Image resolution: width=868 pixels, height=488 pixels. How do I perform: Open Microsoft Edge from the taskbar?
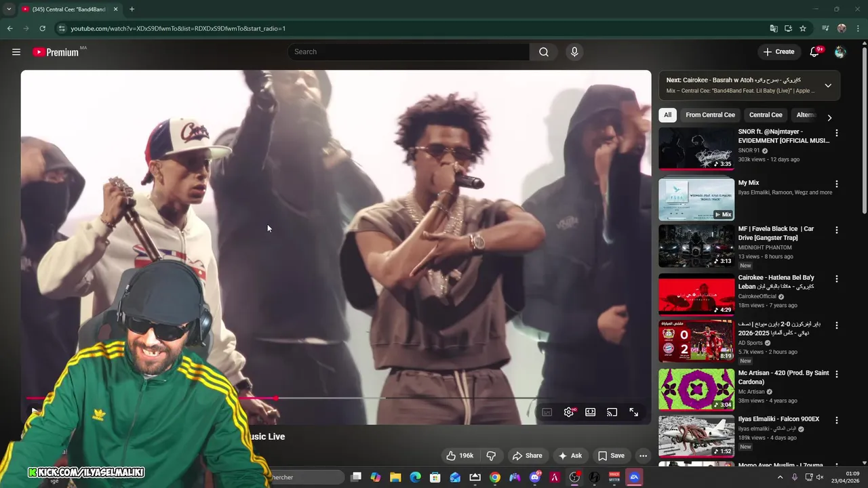coord(415,477)
